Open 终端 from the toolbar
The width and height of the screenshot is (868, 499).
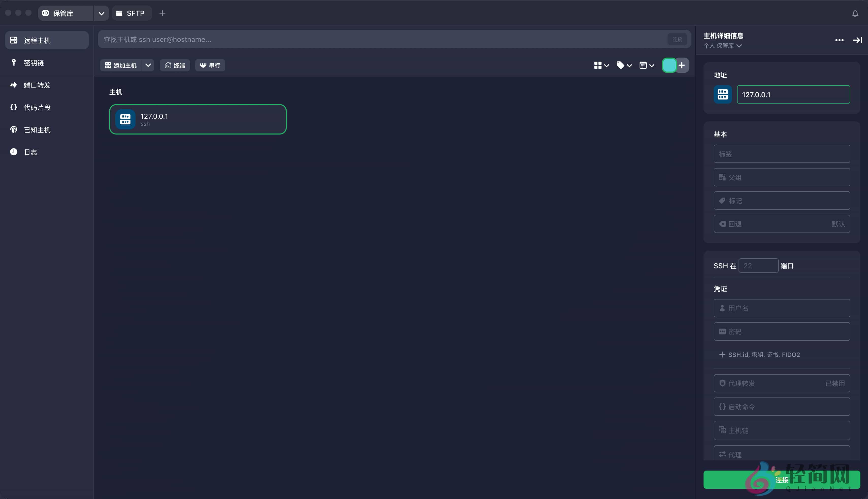point(175,65)
